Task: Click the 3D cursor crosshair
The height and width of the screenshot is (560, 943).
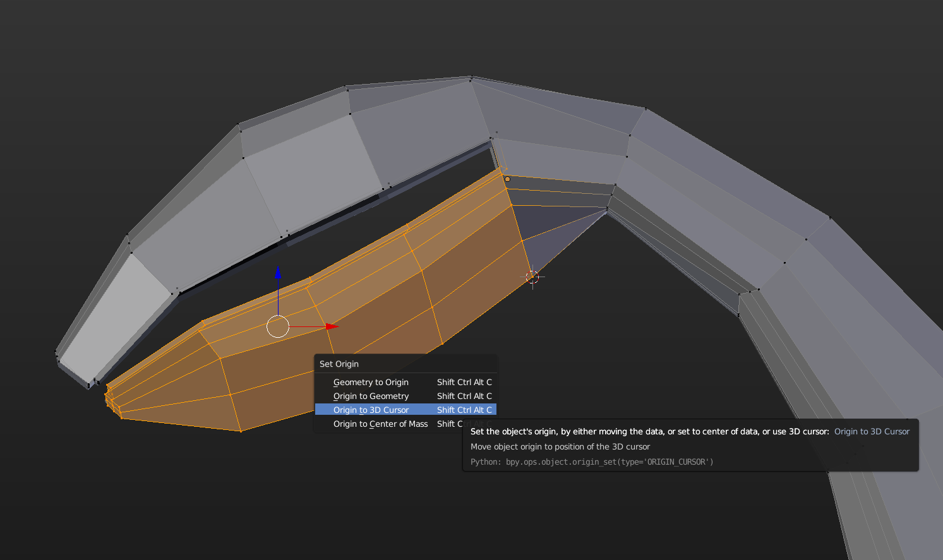Action: coord(532,277)
